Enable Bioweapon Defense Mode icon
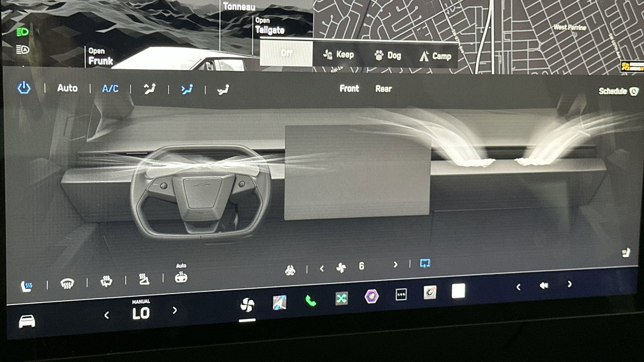Screen dimensions: 644x362 pyautogui.click(x=290, y=270)
